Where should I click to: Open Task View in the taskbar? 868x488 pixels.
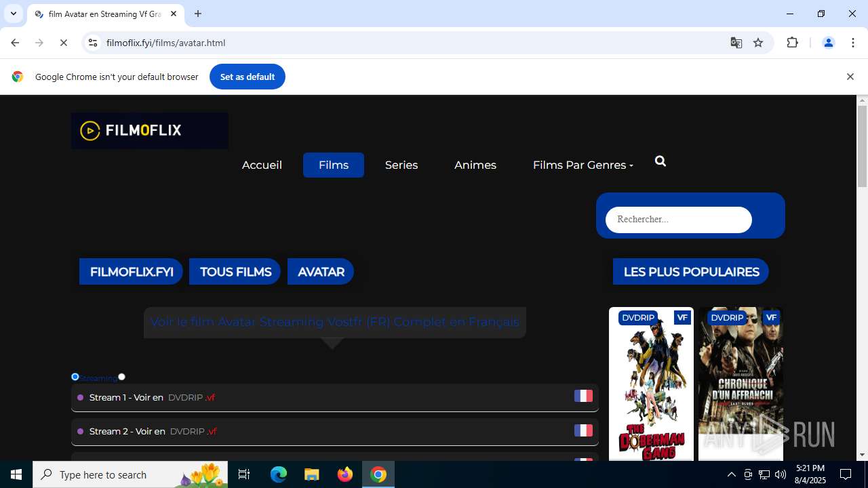pos(244,474)
